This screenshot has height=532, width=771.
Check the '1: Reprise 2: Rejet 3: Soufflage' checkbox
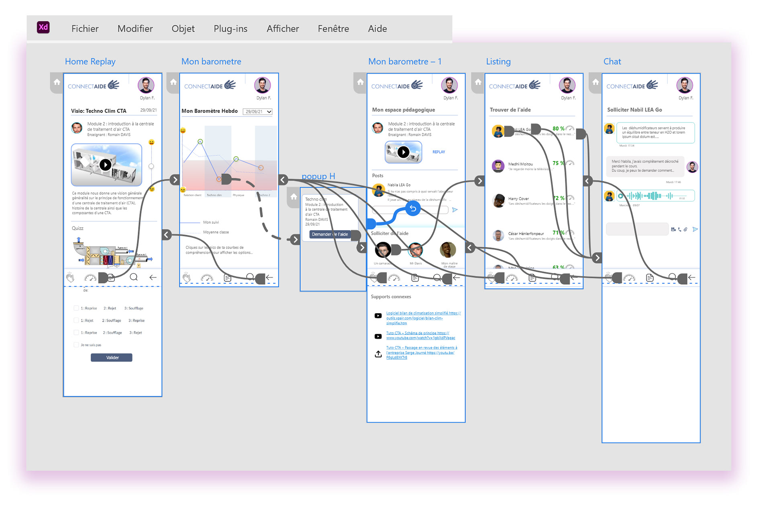[x=76, y=308]
